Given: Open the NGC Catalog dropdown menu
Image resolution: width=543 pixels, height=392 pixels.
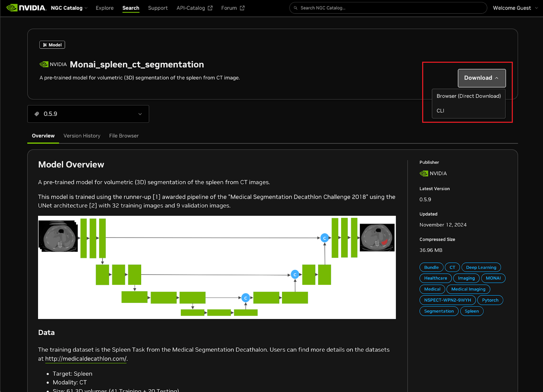Looking at the screenshot, I should point(69,8).
